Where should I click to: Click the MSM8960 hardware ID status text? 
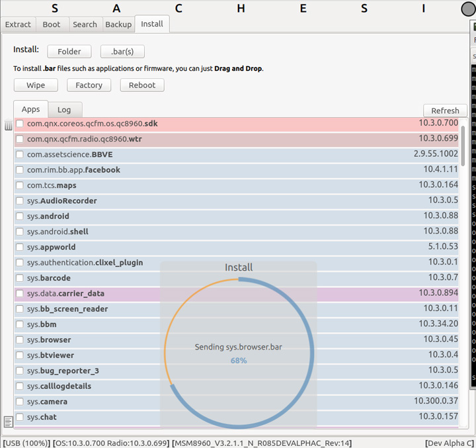pos(262,443)
